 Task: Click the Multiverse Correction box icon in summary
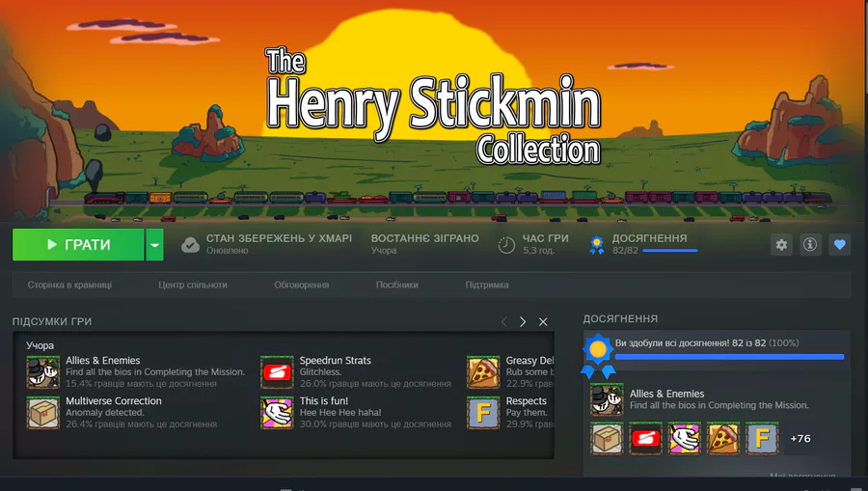(x=43, y=413)
